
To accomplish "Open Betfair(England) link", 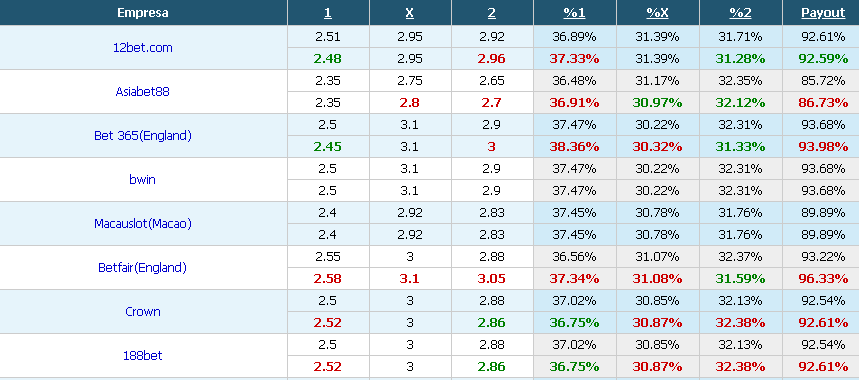I will click(142, 268).
